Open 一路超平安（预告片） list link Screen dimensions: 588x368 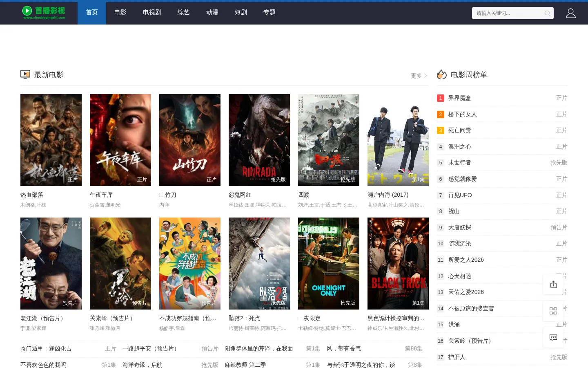[151, 349]
